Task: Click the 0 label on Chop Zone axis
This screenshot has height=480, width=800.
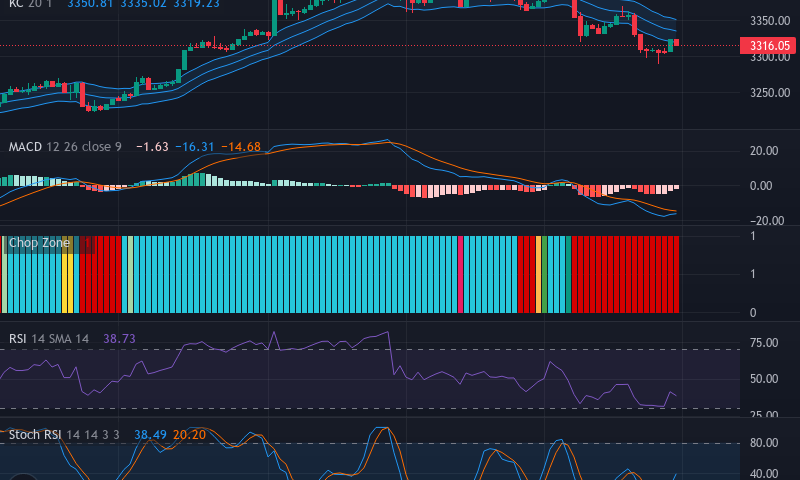Action: click(x=753, y=313)
